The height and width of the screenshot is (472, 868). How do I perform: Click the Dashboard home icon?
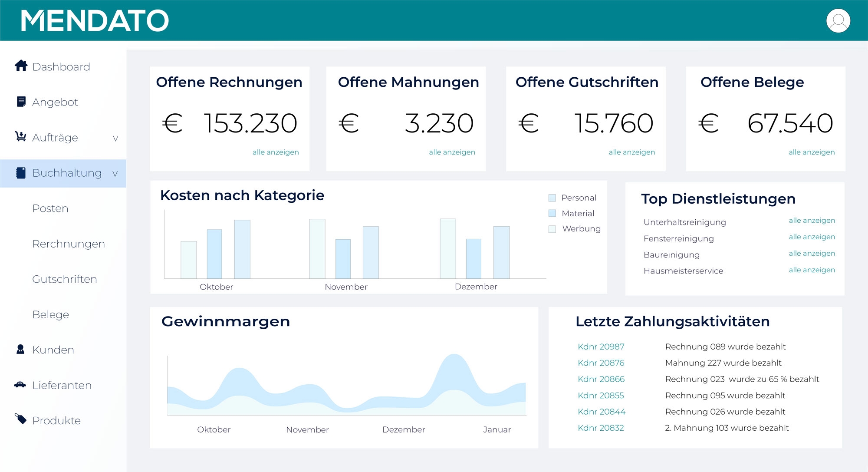coord(21,66)
